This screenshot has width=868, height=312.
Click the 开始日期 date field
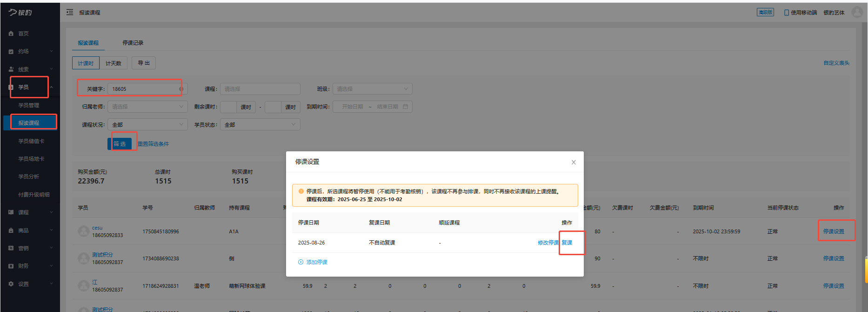[x=352, y=107]
